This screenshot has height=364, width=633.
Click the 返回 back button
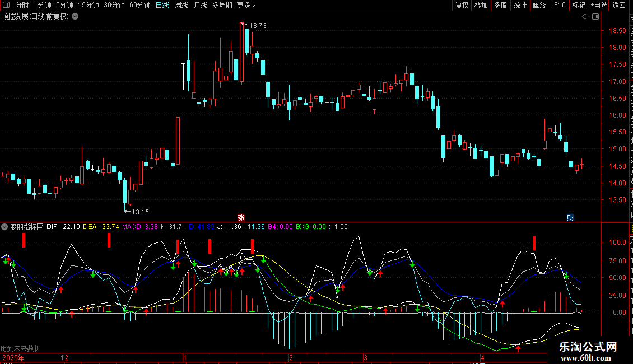click(x=619, y=5)
